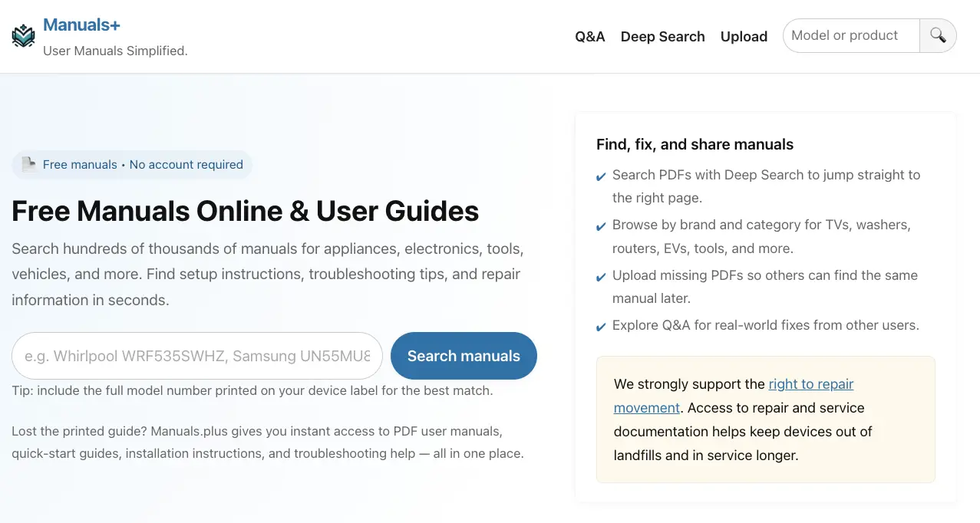
Task: Click the Search PDFs with Deep Search text
Action: [766, 186]
